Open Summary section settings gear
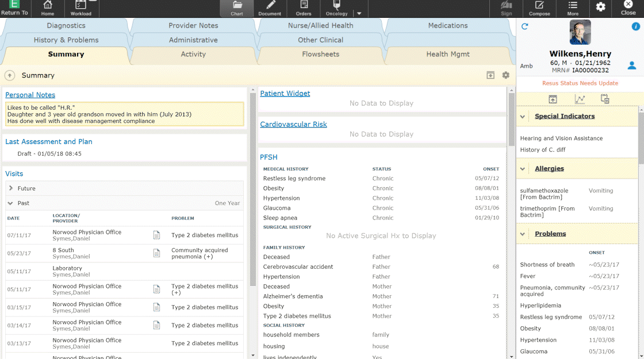This screenshot has width=644, height=359. pos(505,75)
